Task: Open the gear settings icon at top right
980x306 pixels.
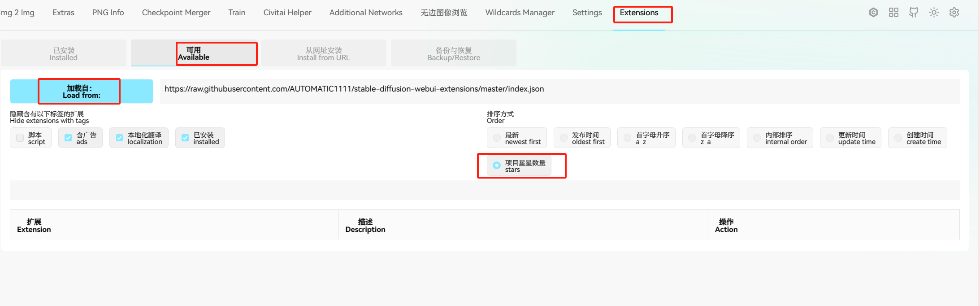Action: pyautogui.click(x=954, y=13)
